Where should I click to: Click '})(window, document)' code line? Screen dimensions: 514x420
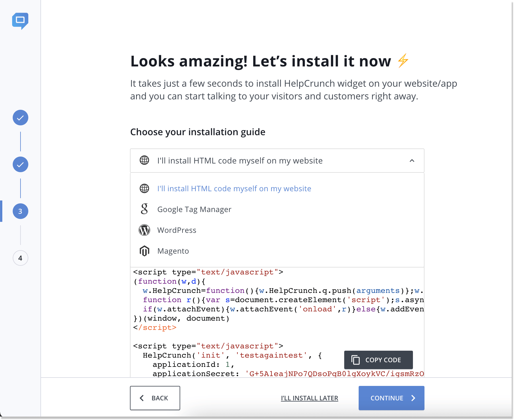pos(182,318)
